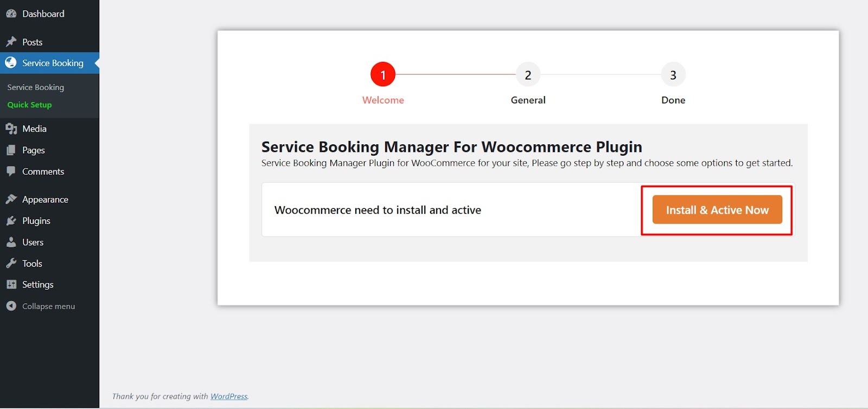Click the General step label
This screenshot has width=868, height=409.
click(x=528, y=100)
